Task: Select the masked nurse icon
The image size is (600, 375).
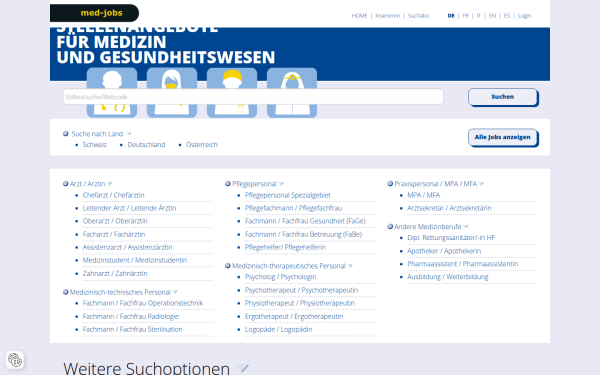Action: 172,93
